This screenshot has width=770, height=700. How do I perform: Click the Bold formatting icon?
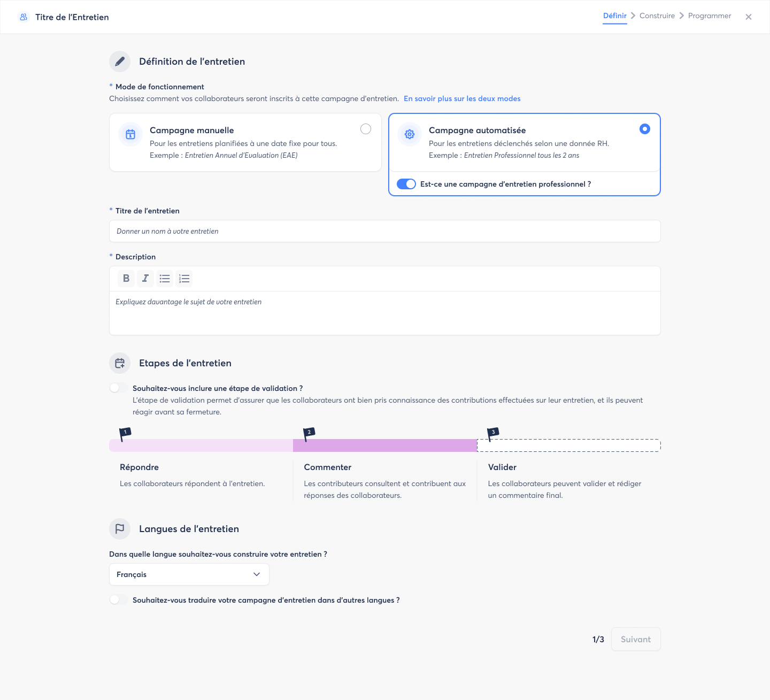(126, 279)
